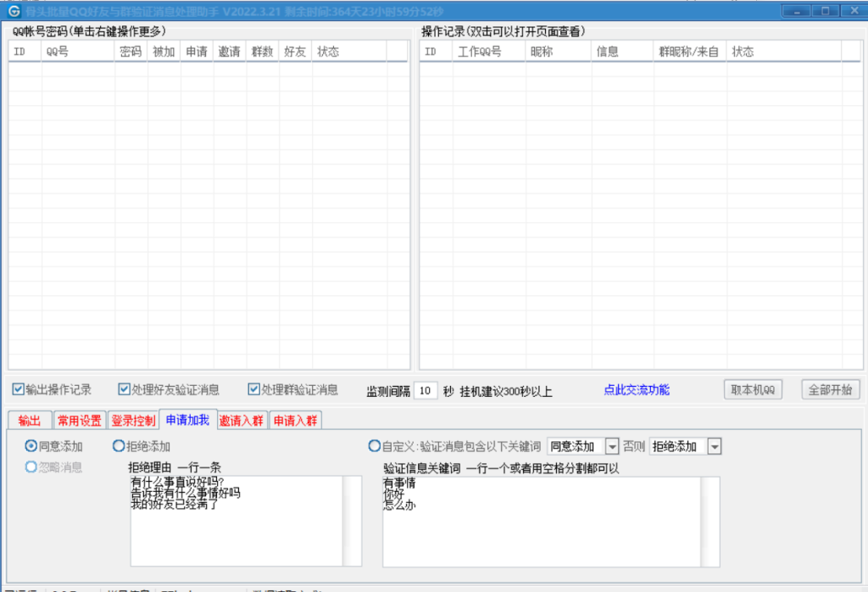Sort account list by QQ号 column header

click(78, 52)
